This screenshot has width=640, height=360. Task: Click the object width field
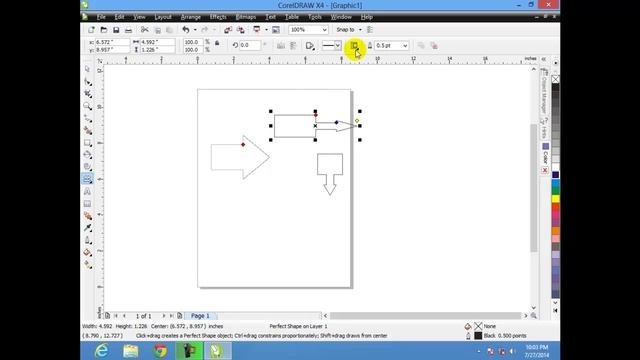click(x=158, y=42)
